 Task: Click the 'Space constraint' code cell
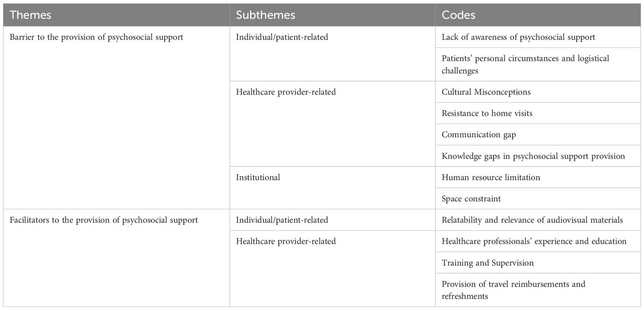pos(471,199)
